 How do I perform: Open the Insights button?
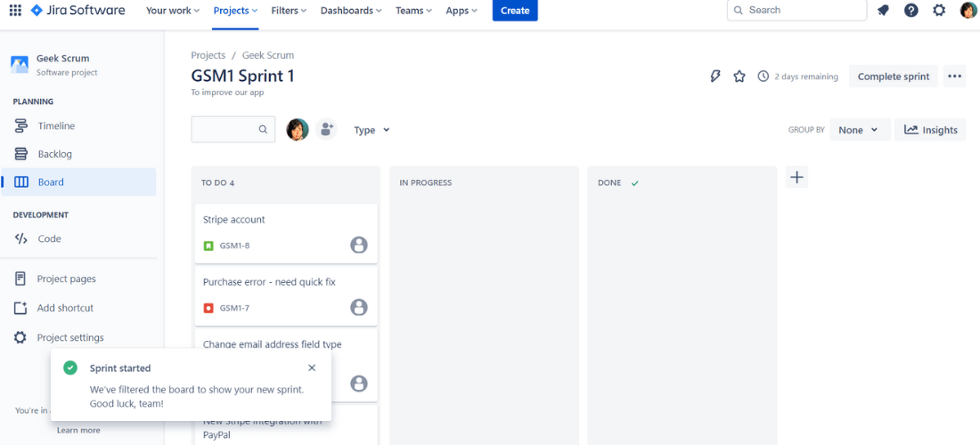pos(930,130)
